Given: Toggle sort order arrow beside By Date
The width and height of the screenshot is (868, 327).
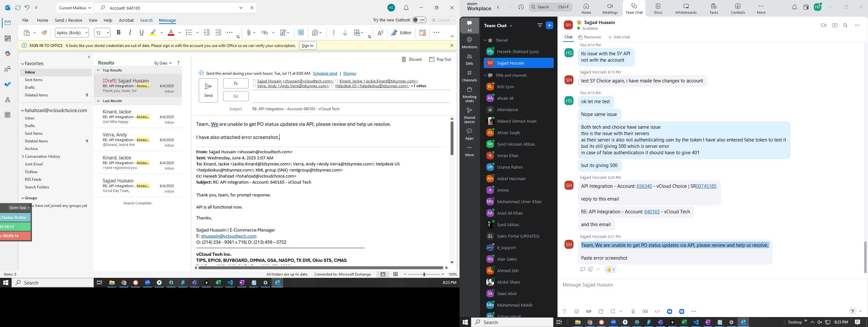Looking at the screenshot, I should [x=179, y=63].
